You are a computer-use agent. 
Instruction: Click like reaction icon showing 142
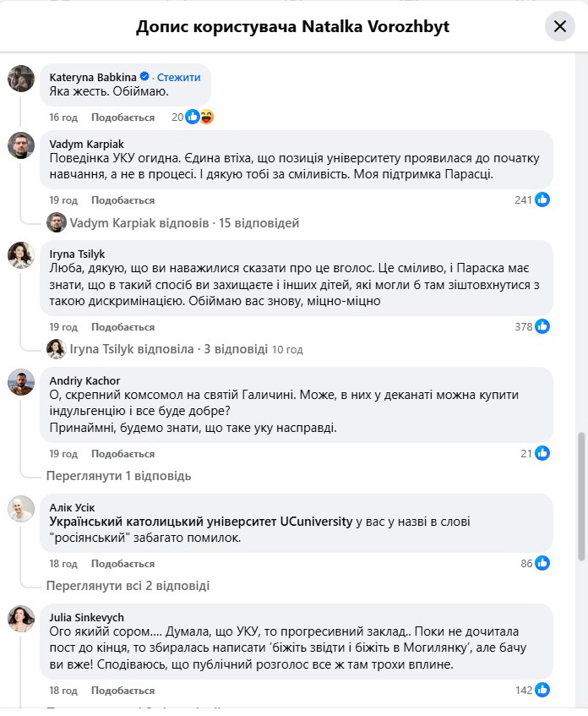pyautogui.click(x=542, y=691)
